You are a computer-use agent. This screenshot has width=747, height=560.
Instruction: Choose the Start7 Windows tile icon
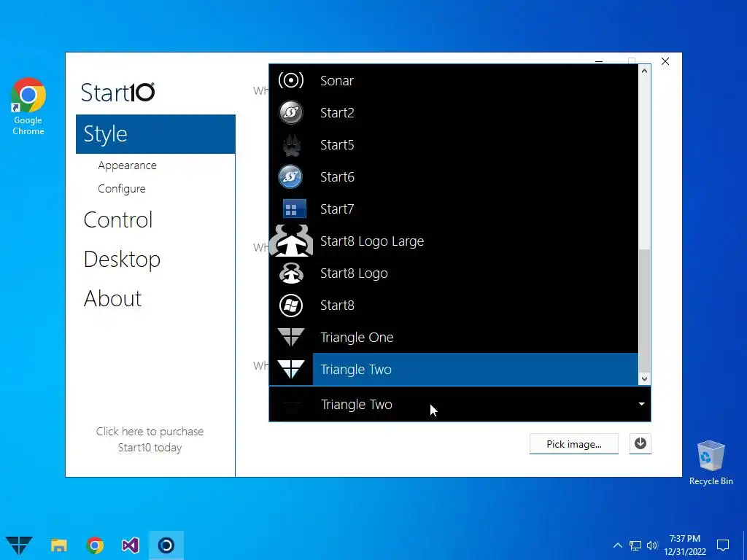(x=294, y=209)
